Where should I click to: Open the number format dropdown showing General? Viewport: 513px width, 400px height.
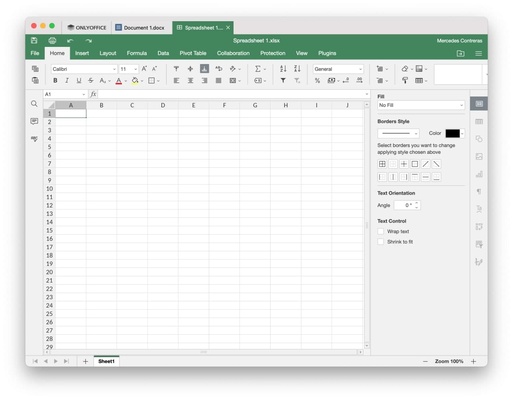(338, 69)
